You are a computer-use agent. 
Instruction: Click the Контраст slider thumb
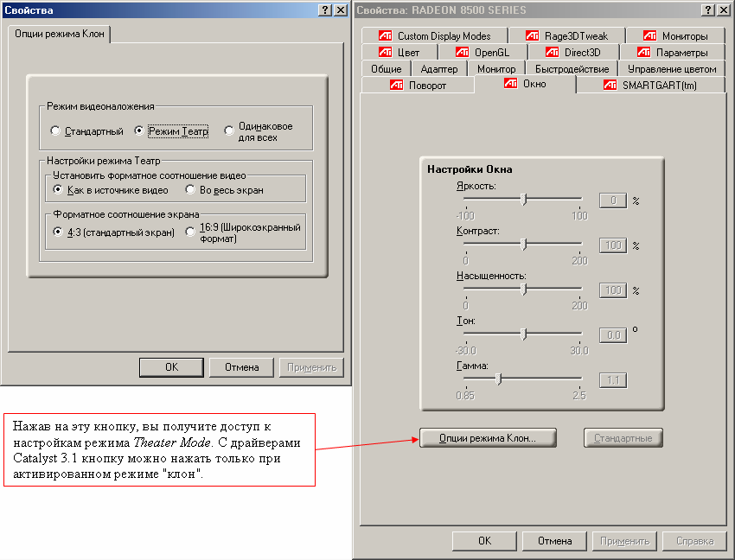[524, 245]
